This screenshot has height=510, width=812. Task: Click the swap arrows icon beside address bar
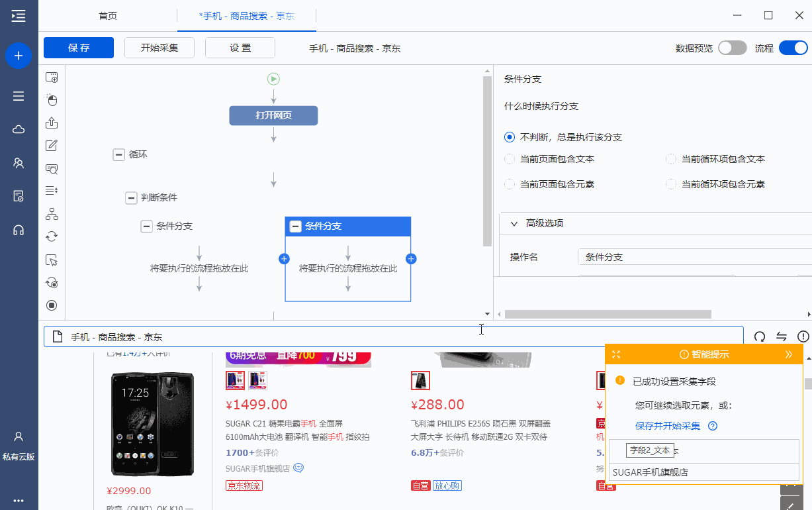[x=782, y=336]
